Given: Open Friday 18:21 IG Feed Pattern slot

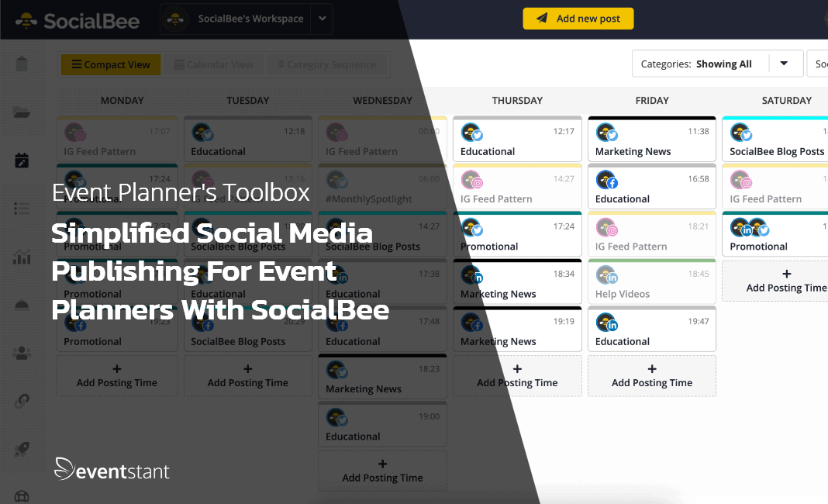Looking at the screenshot, I should 652,235.
